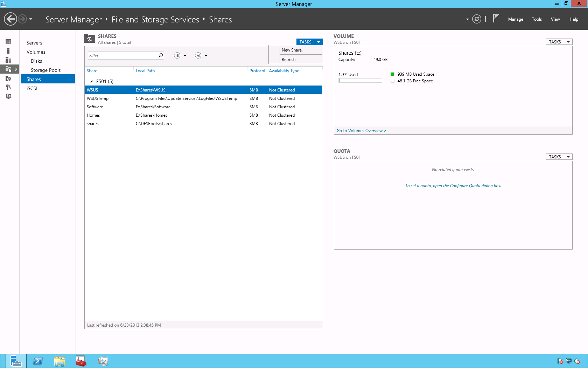The image size is (588, 368).
Task: Go to Volumes page
Action: tap(36, 52)
